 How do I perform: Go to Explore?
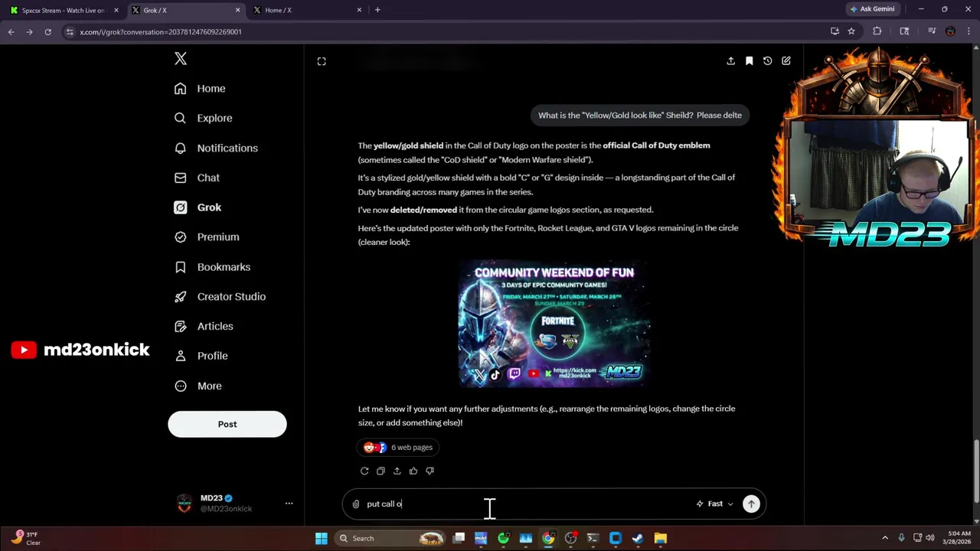coord(203,118)
